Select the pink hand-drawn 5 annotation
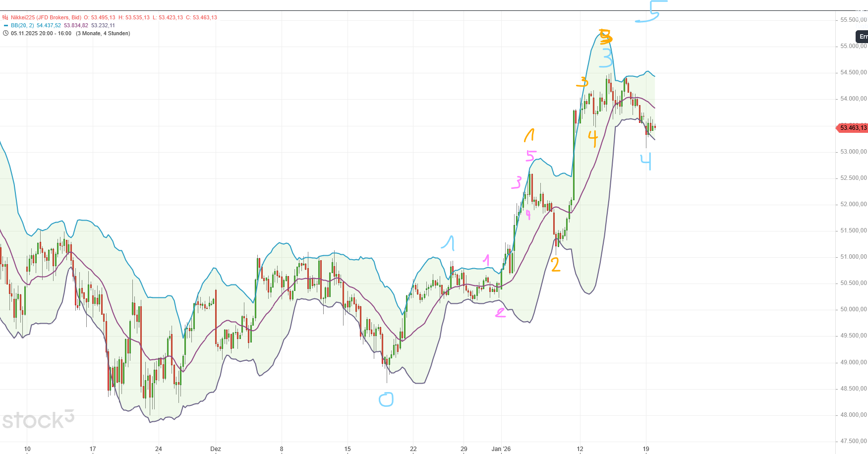Image resolution: width=868 pixels, height=454 pixels. (530, 156)
